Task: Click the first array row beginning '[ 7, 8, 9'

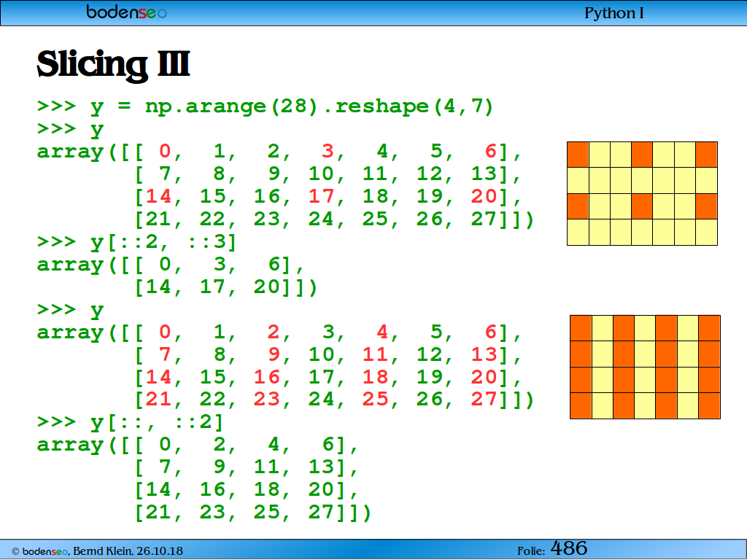Action: (x=328, y=174)
